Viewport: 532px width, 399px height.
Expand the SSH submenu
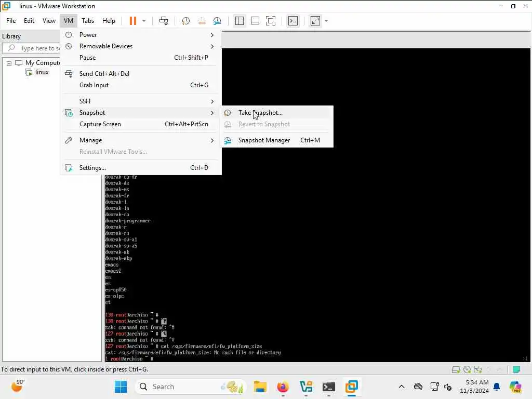[x=141, y=101]
